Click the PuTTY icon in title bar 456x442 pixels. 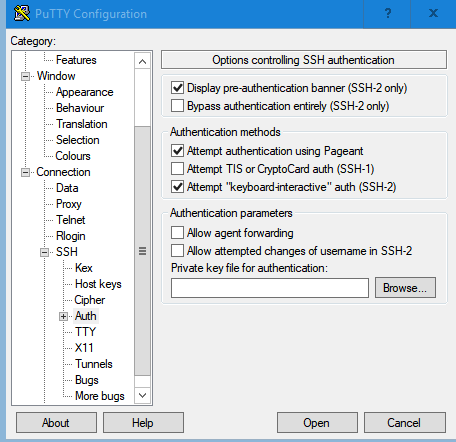[x=22, y=14]
